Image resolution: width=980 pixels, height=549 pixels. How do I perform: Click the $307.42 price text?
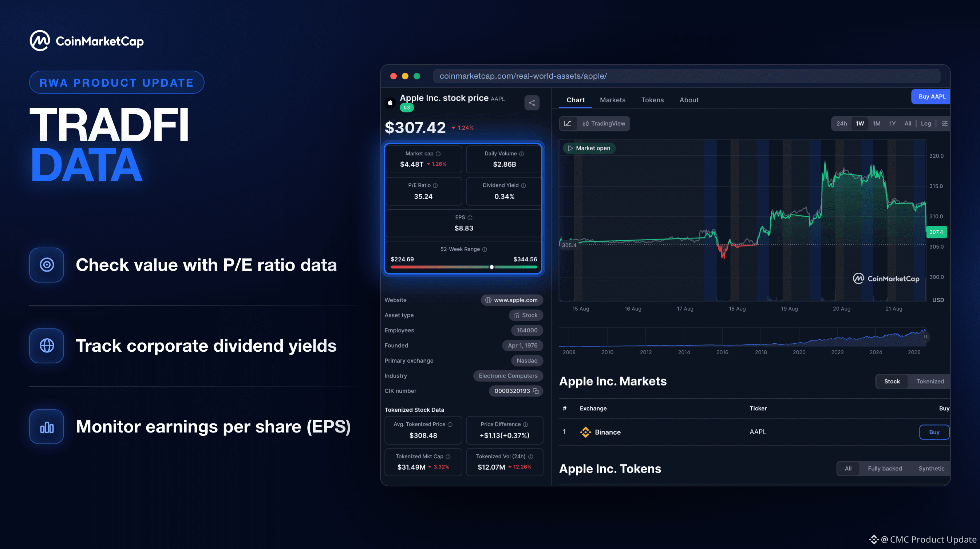point(415,127)
